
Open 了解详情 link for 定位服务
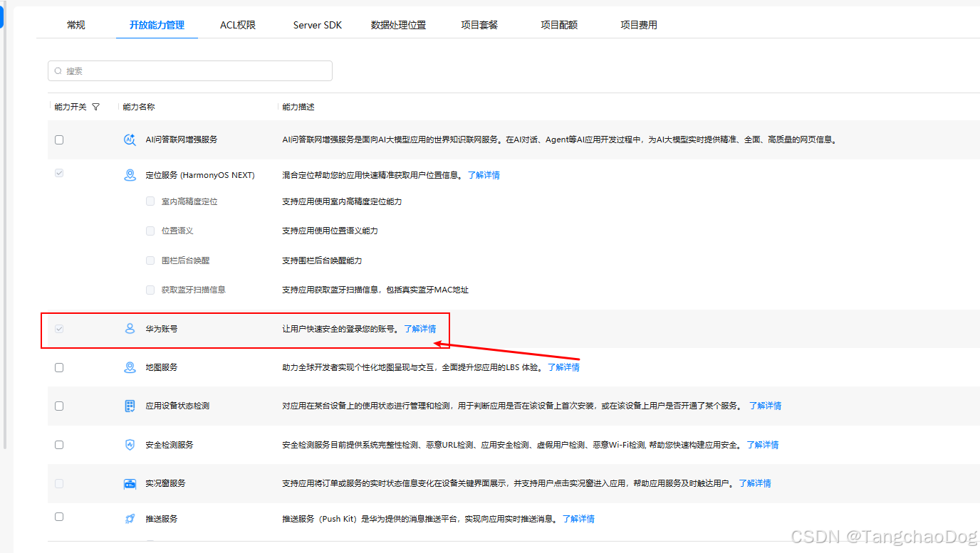point(484,175)
